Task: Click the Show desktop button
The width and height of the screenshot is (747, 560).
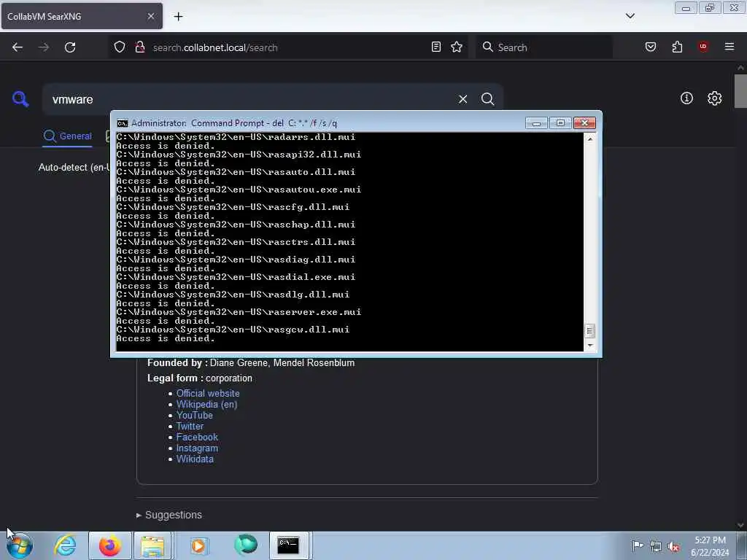Action: [742, 545]
